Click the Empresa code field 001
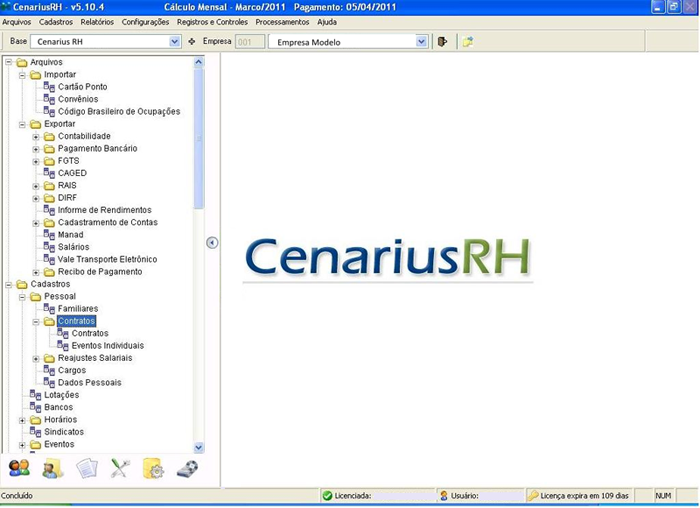 coord(250,42)
